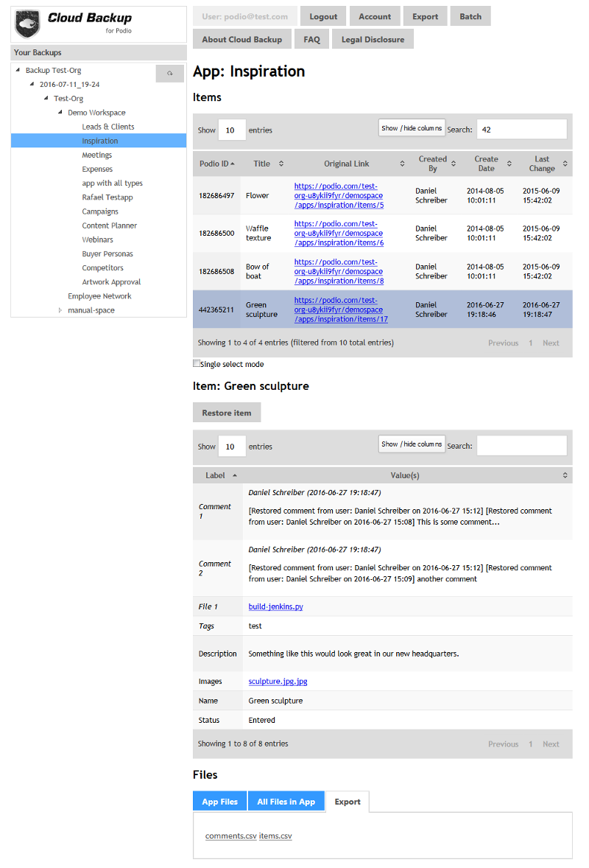The image size is (589, 868).
Task: Expand the manual-space tree node
Action: (x=60, y=310)
